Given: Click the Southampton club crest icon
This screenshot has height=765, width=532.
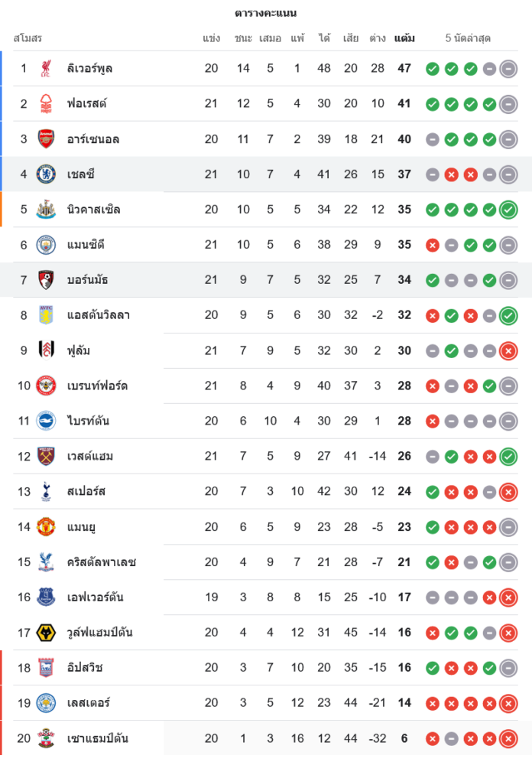Looking at the screenshot, I should 46,738.
